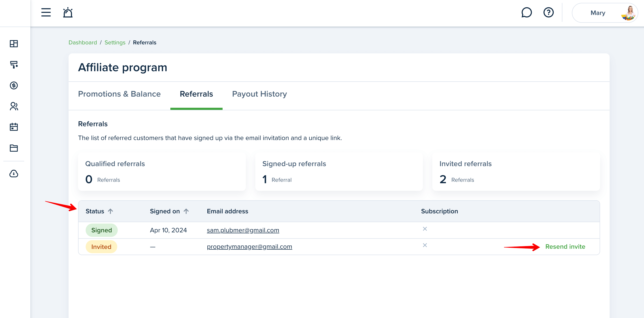This screenshot has width=644, height=318.
Task: Open the calendar sidebar icon
Action: pos(14,127)
